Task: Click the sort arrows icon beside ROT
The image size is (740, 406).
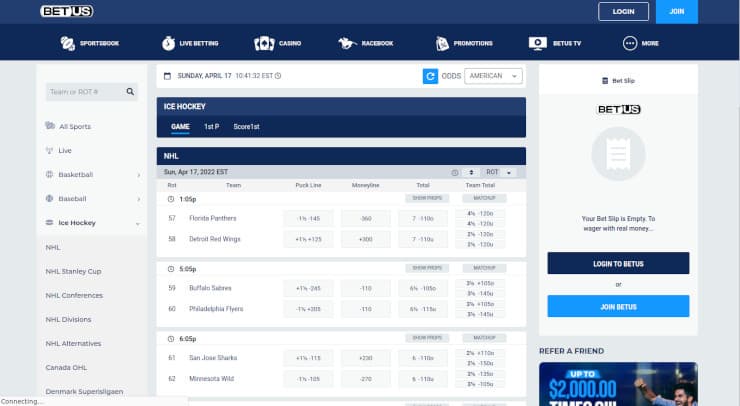Action: tap(471, 173)
